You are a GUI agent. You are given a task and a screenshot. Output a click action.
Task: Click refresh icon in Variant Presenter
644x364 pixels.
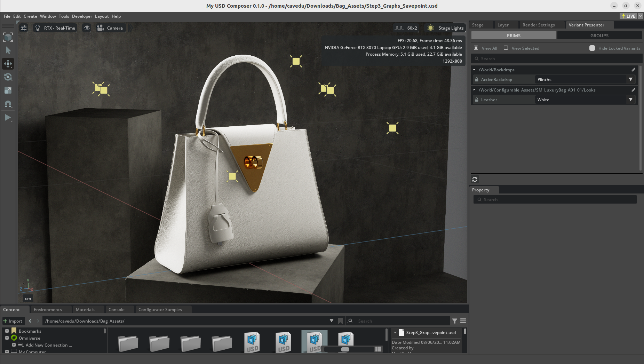[x=475, y=179]
